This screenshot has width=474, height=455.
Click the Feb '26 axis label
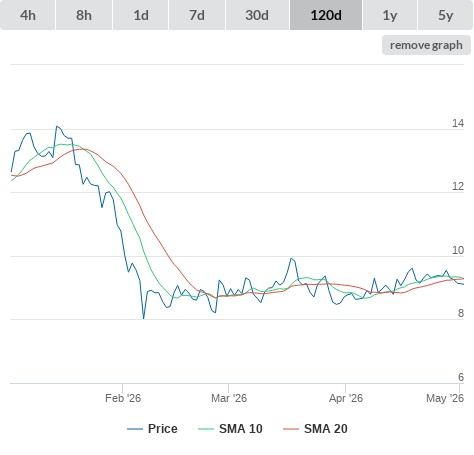click(123, 398)
